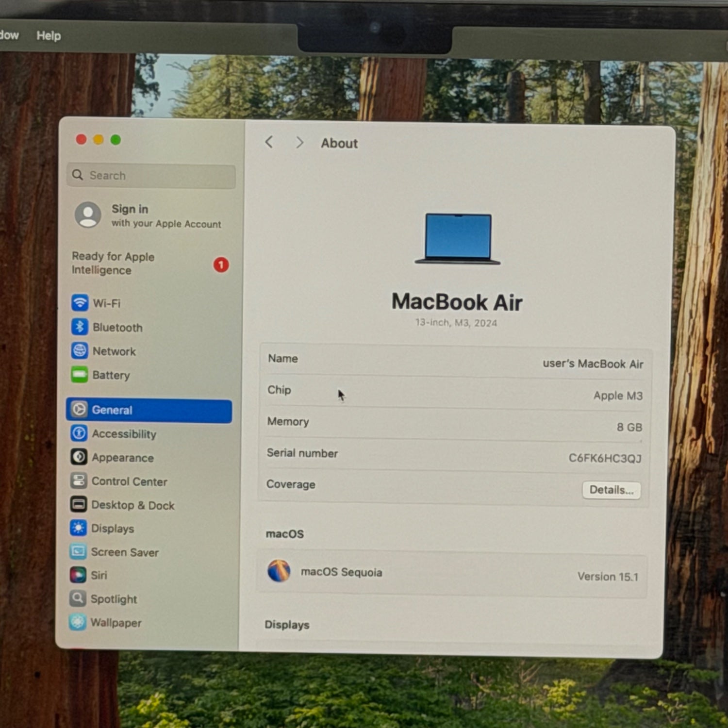
Task: Open Desktop & Dock label
Action: tap(133, 505)
